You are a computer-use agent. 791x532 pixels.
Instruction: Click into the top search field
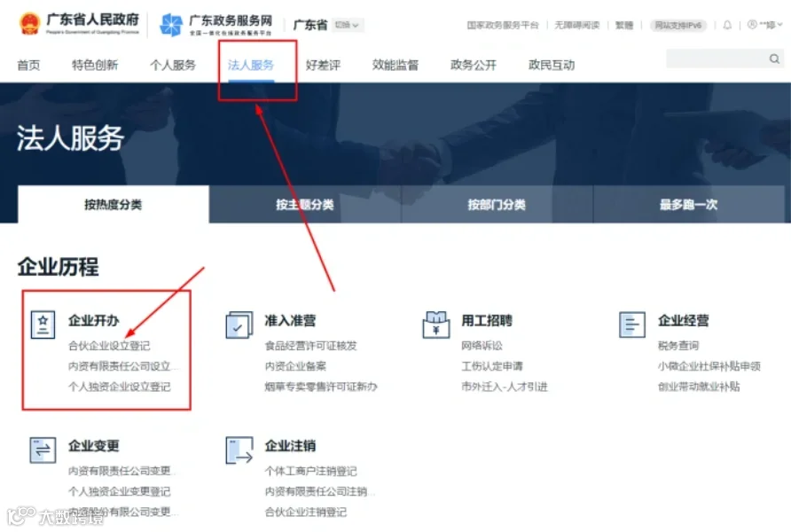pos(717,59)
